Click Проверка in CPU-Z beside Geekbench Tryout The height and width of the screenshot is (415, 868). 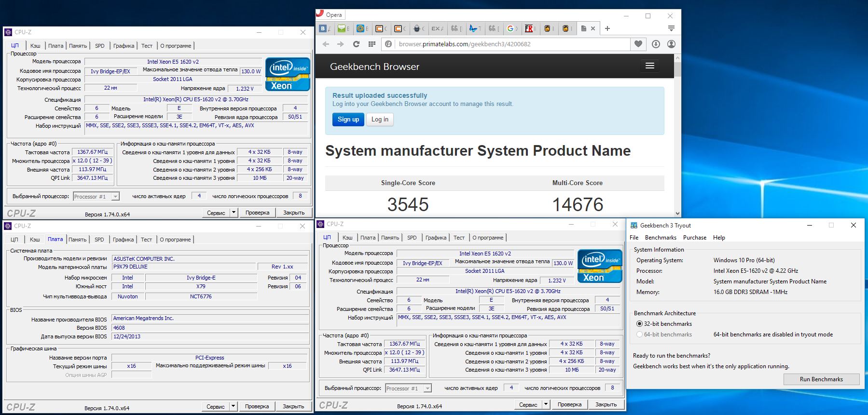click(x=569, y=404)
